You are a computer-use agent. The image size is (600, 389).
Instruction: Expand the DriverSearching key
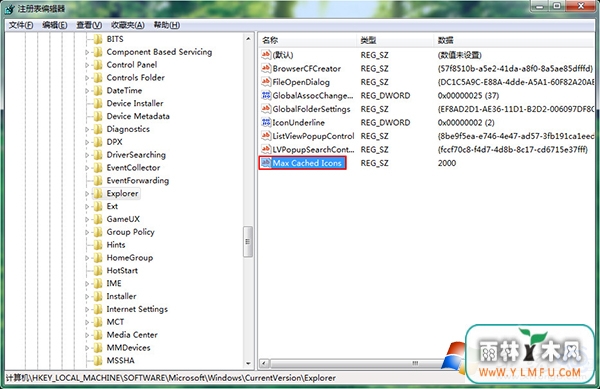pos(87,155)
